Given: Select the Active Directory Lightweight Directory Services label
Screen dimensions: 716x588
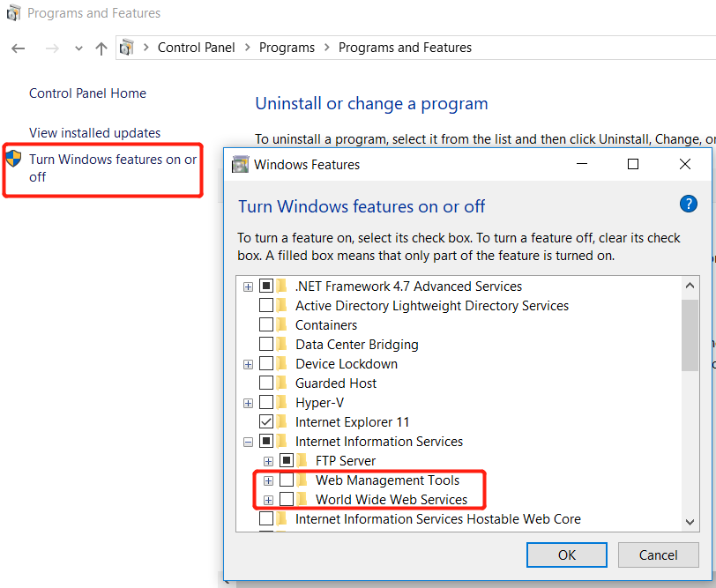Looking at the screenshot, I should [432, 305].
